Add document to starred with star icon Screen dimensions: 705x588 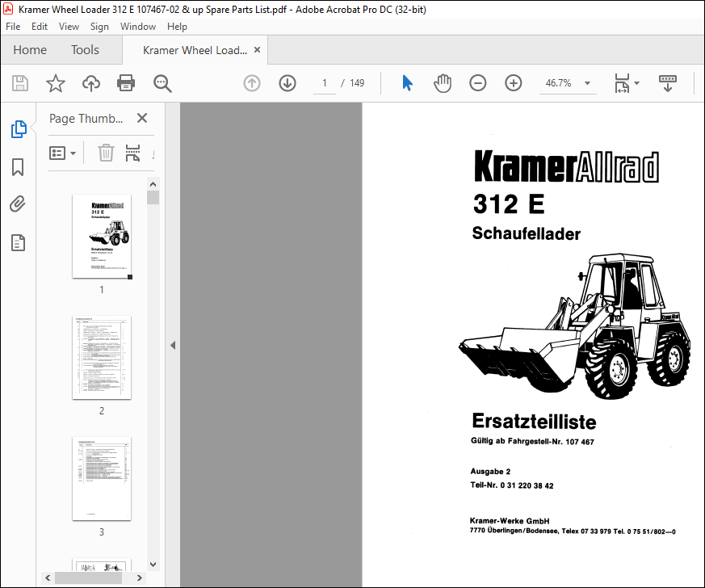pyautogui.click(x=55, y=83)
